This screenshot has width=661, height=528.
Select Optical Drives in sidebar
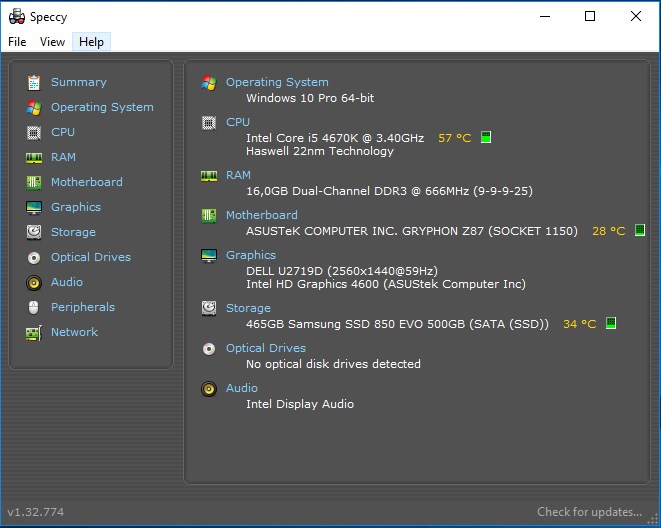[91, 257]
